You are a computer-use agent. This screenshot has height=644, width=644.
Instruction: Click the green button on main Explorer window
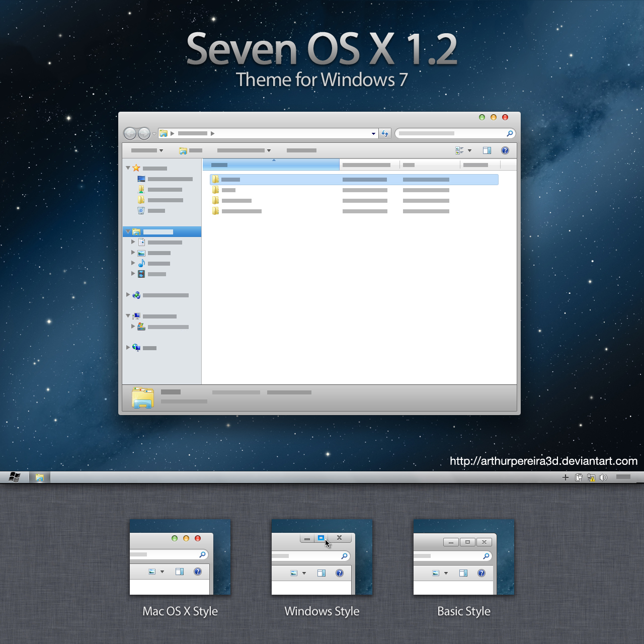(x=482, y=117)
